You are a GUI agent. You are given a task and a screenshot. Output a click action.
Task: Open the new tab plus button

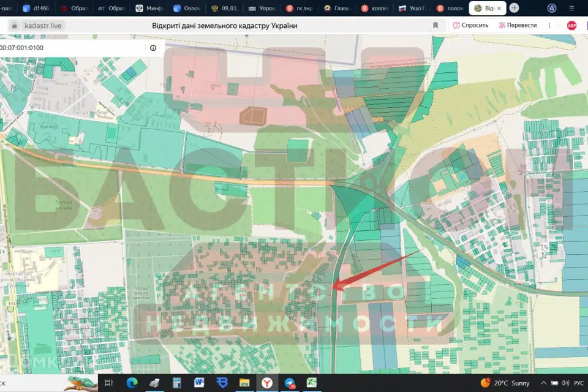(x=514, y=8)
